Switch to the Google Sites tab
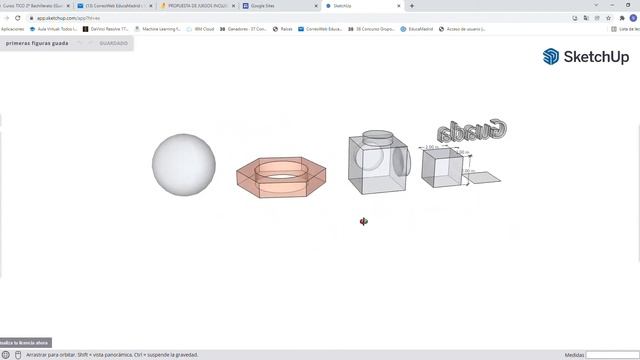640x360 pixels. [280, 6]
